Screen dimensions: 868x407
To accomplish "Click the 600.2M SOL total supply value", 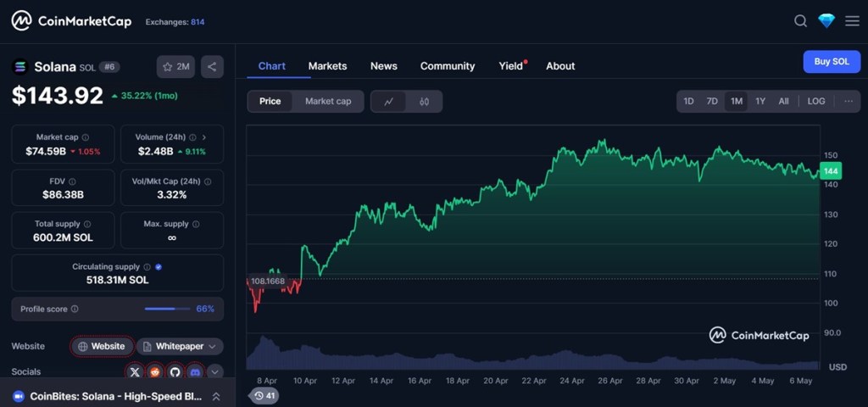I will (63, 237).
